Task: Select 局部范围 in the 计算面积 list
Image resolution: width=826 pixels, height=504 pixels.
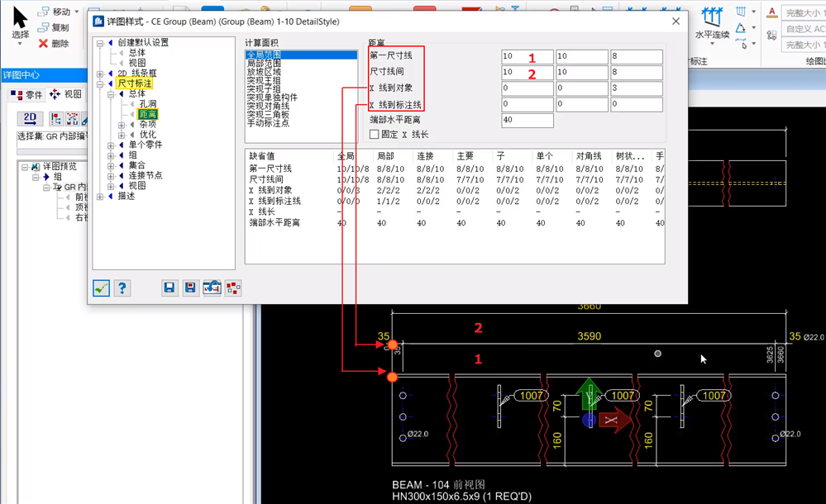Action: (x=263, y=64)
